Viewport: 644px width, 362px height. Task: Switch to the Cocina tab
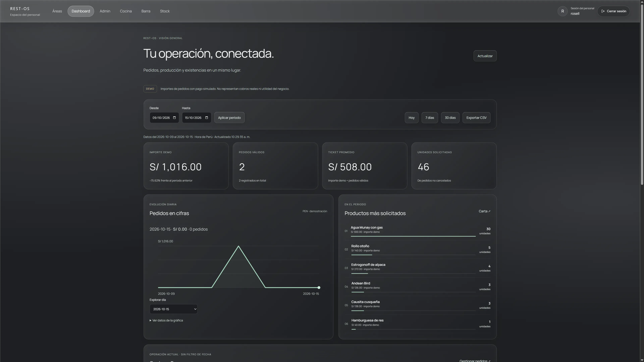(126, 11)
